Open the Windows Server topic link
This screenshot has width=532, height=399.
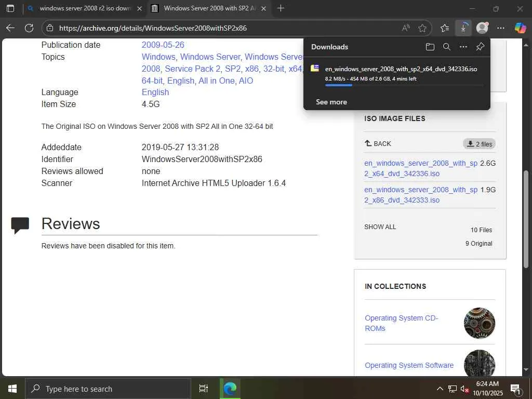click(210, 57)
